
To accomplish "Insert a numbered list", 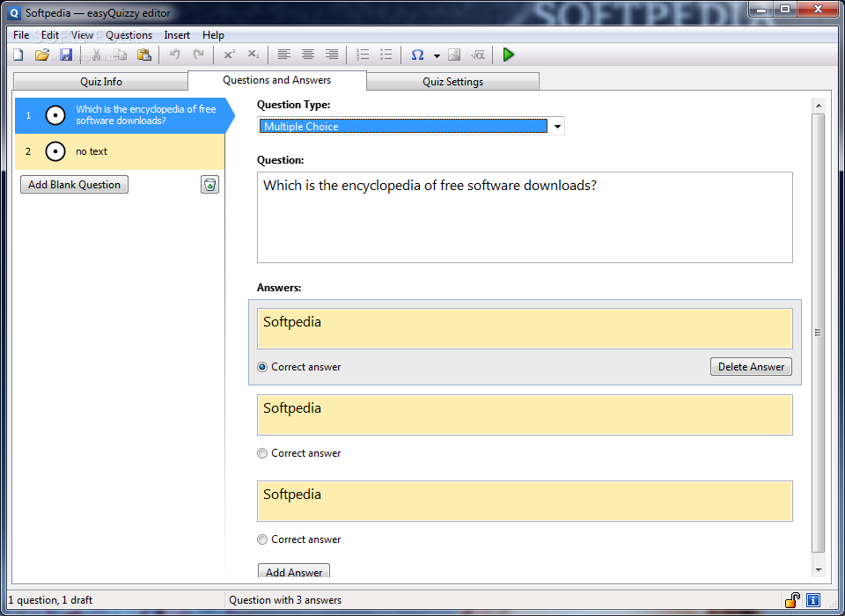I will [363, 55].
